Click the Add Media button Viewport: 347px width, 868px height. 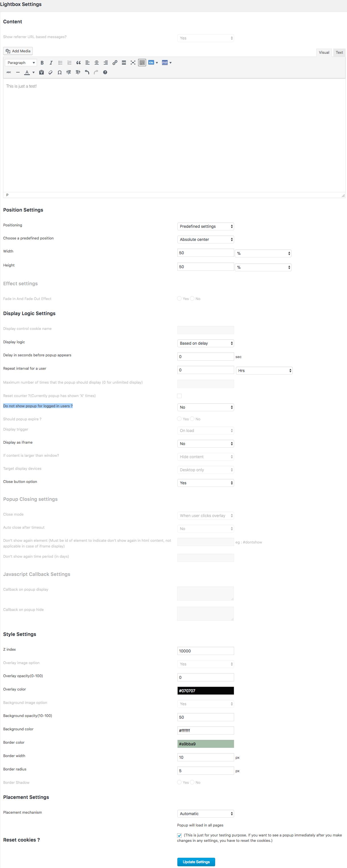[x=18, y=51]
